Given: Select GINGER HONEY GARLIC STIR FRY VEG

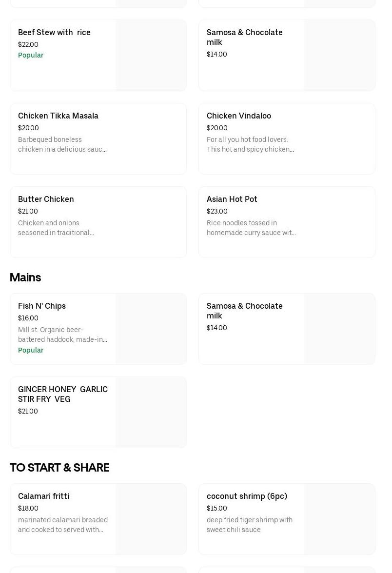Looking at the screenshot, I should click(63, 394).
